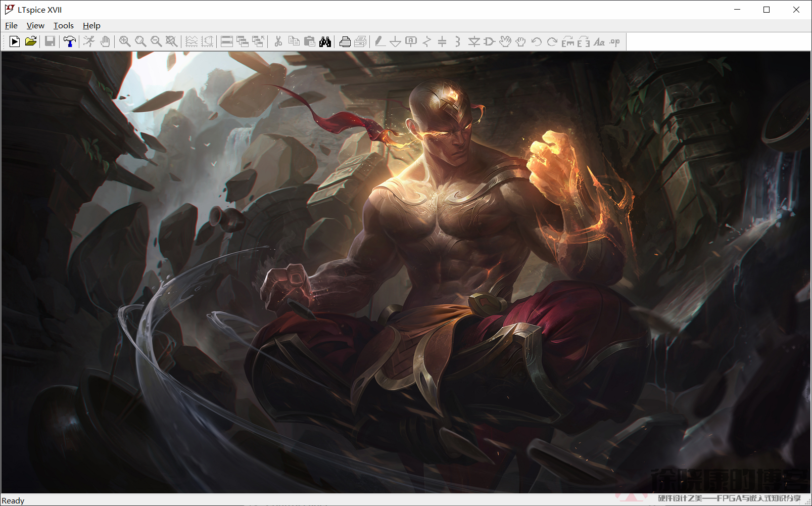Screen dimensions: 812x506
Task: Click Zoom Out magnifier icon
Action: point(156,41)
